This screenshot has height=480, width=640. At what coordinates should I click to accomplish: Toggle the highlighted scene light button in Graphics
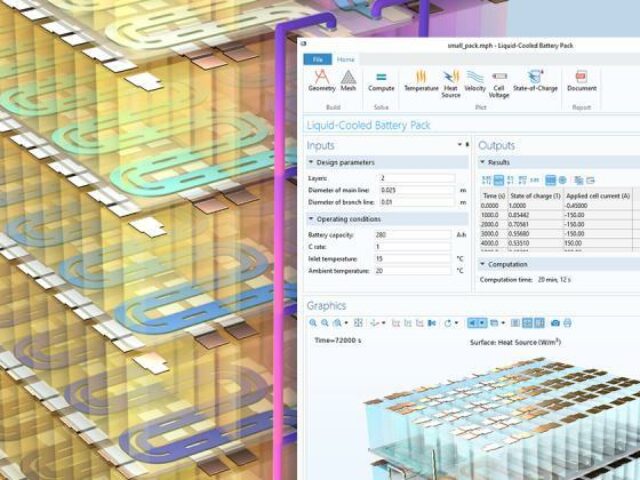point(472,323)
